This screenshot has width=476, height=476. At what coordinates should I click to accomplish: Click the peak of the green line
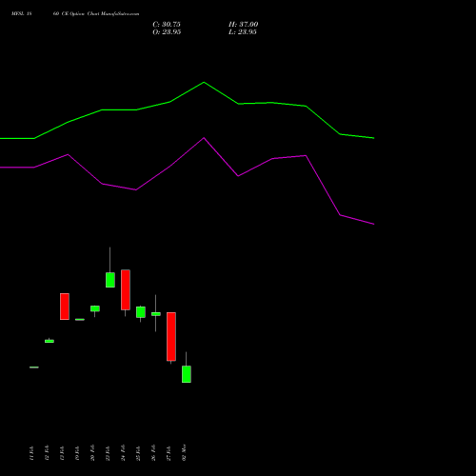tap(204, 83)
